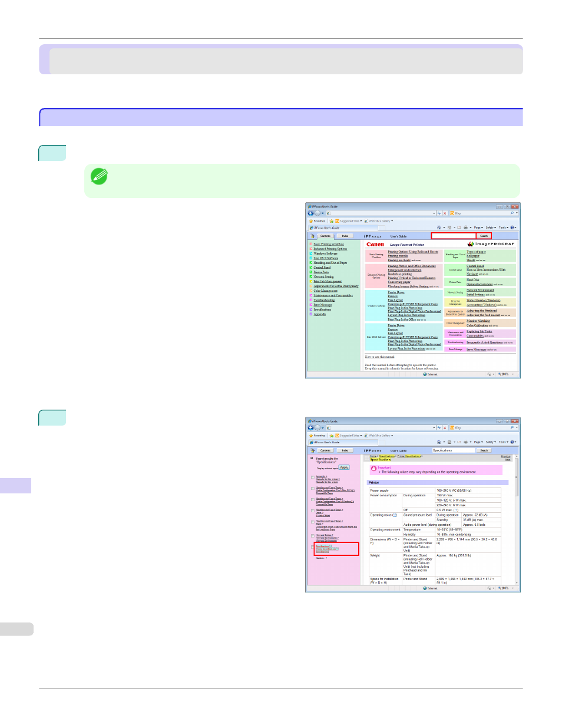The image size is (562, 728).
Task: Tick checkbox for highlighted Specifications search result
Action: pyautogui.click(x=313, y=547)
